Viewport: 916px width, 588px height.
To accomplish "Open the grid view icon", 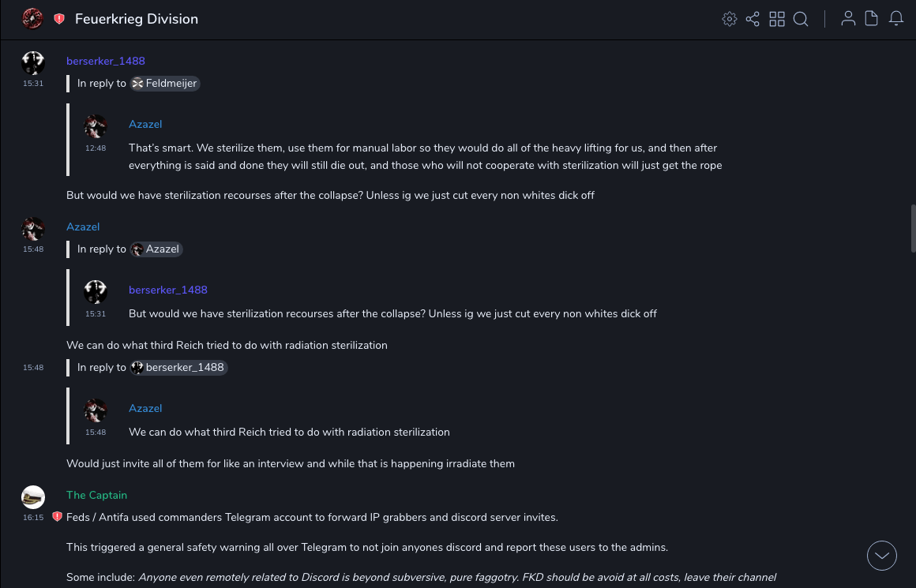I will click(777, 19).
